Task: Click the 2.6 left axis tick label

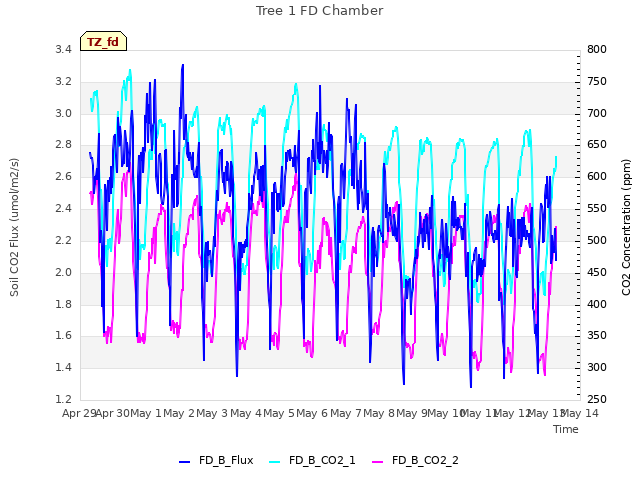Action: tap(63, 177)
